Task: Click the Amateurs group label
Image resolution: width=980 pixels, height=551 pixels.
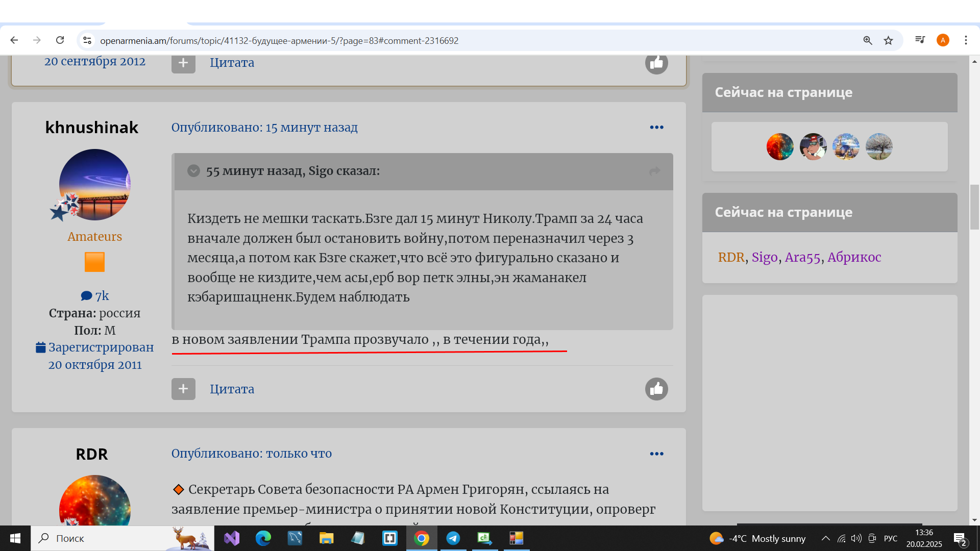Action: pos(95,237)
